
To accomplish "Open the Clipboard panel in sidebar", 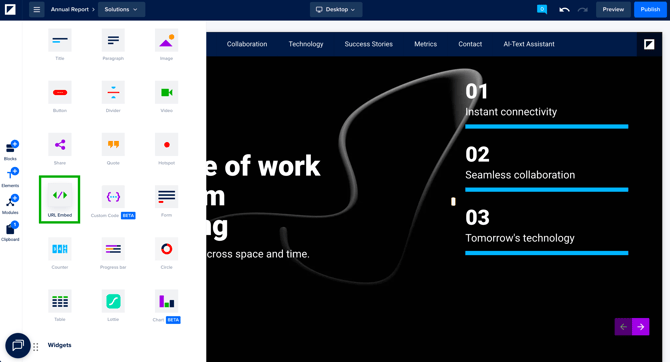I will point(11,231).
